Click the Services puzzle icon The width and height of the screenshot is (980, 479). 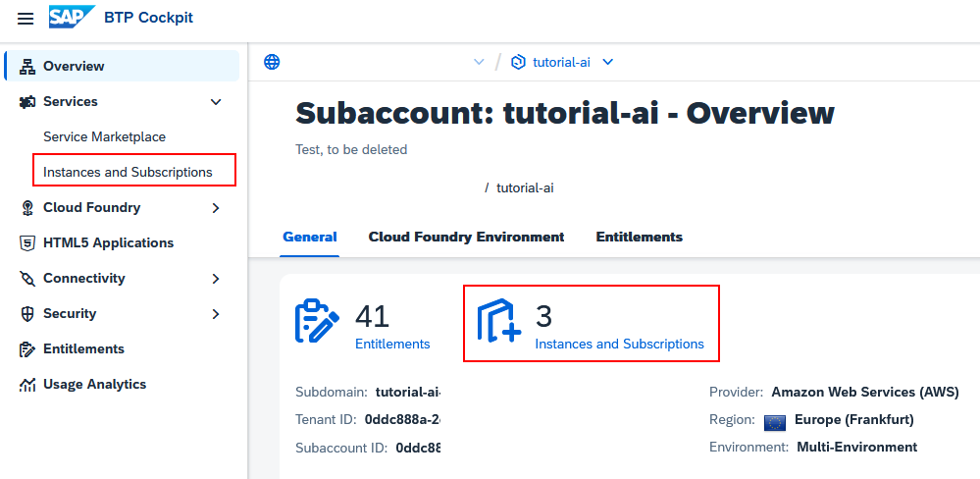click(x=27, y=102)
